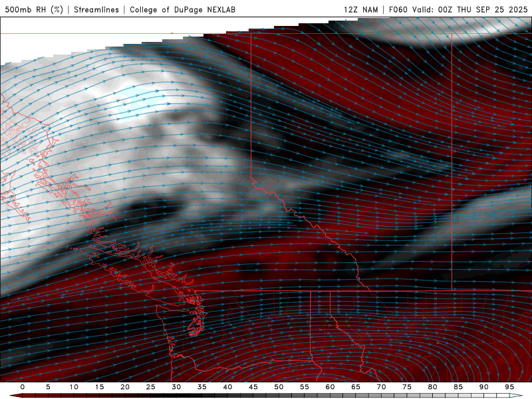Screen dimensions: 532x399
Task: Select the colorbar label "35"
Action: (202, 387)
